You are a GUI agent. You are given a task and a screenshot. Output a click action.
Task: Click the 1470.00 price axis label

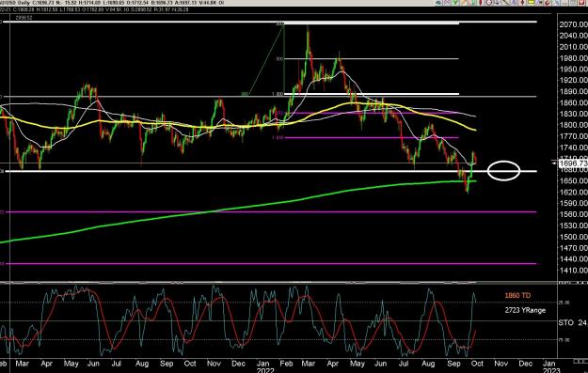click(x=573, y=248)
